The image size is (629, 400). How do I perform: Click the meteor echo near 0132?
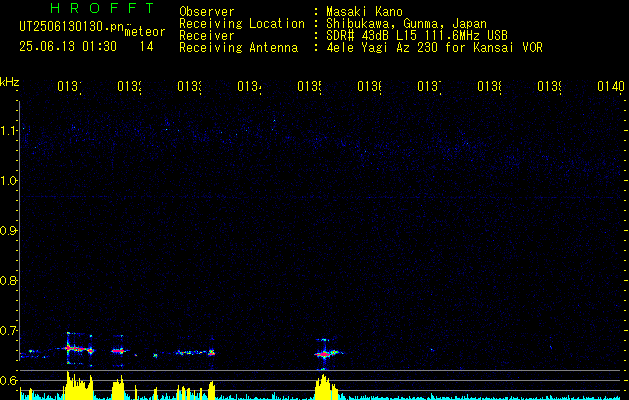tap(118, 351)
